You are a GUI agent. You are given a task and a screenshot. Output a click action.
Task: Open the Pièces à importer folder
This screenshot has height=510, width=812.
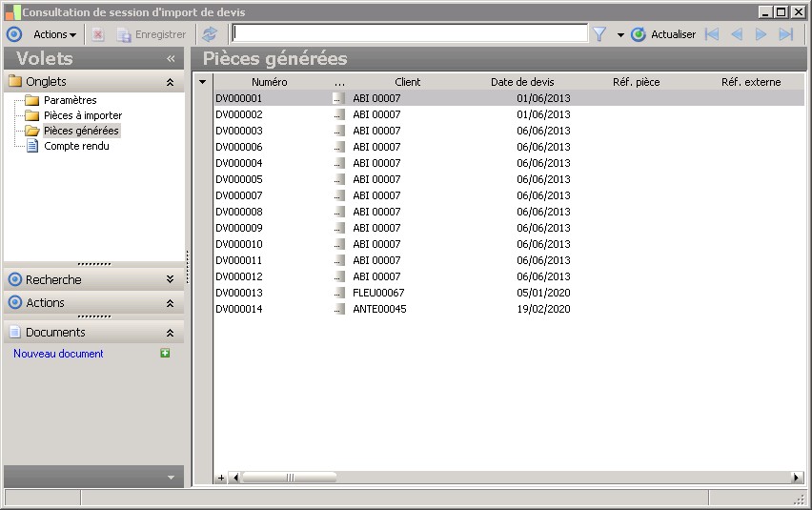coord(83,115)
